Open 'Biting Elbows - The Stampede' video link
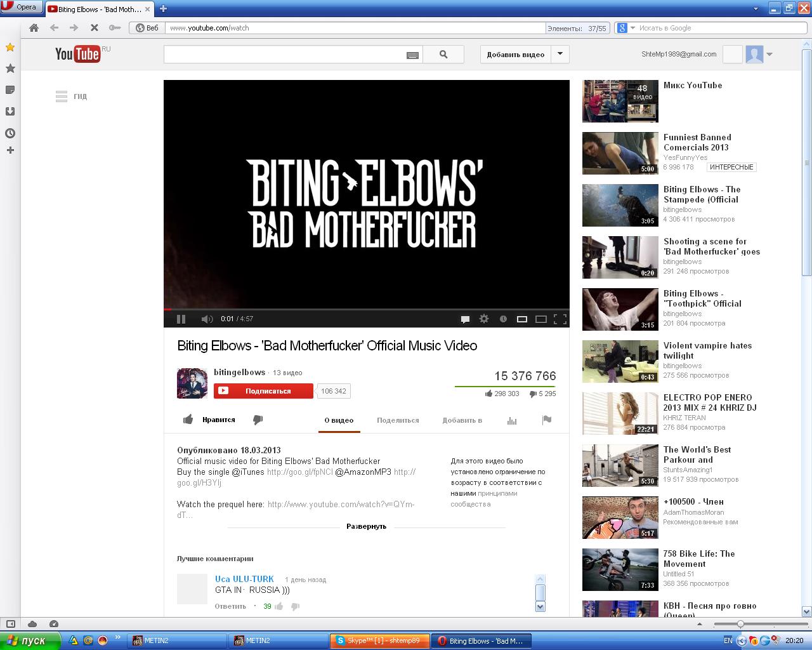This screenshot has height=650, width=812. 702,194
